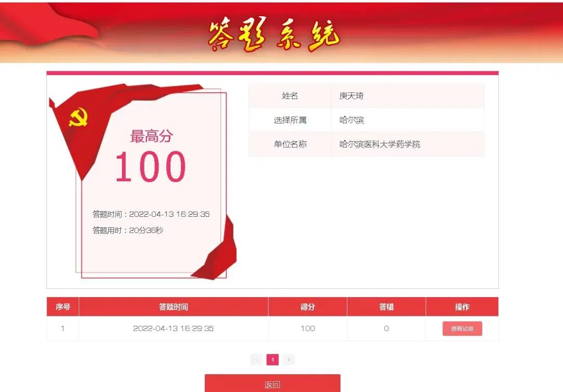
Task: Select page 1 in pagination
Action: pos(273,360)
